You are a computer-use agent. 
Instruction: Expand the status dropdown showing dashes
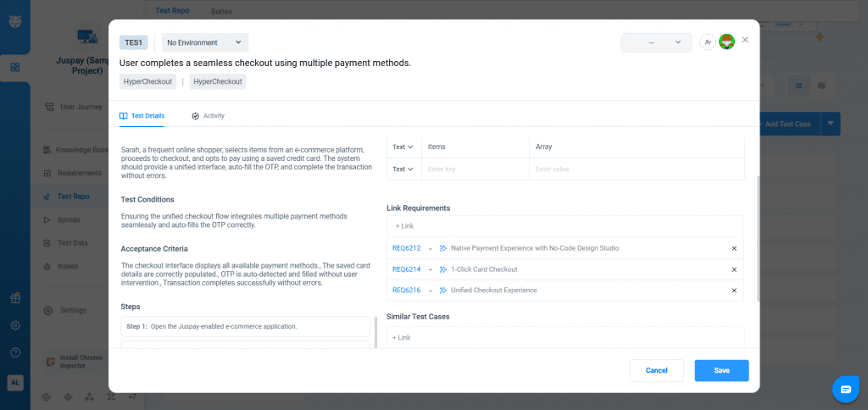[x=656, y=42]
